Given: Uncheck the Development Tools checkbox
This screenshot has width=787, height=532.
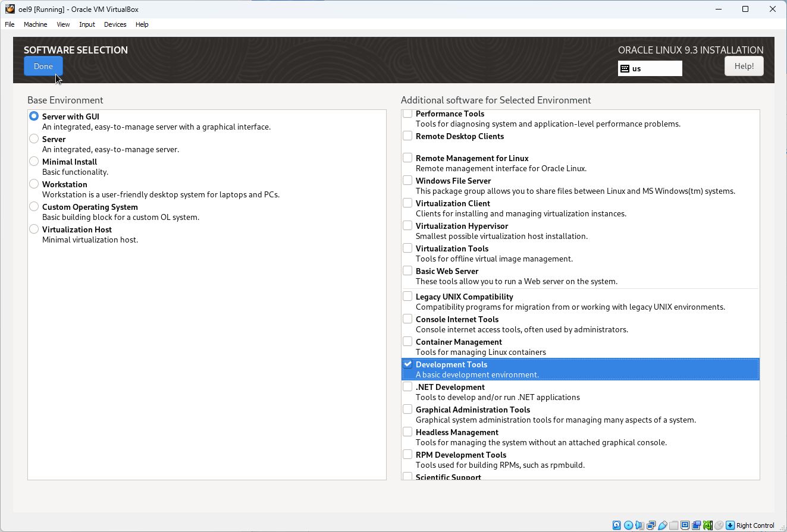Looking at the screenshot, I should (x=407, y=364).
